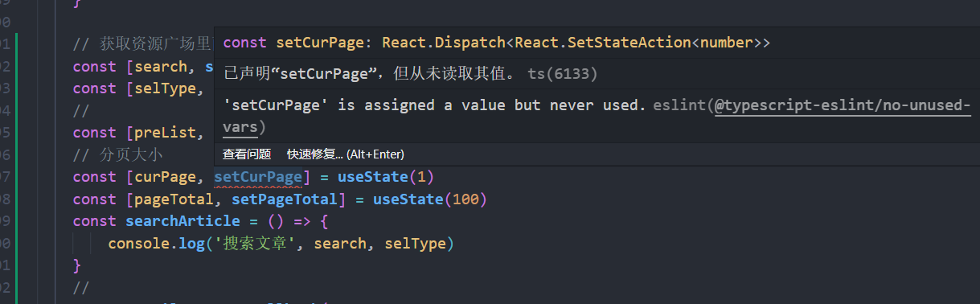Click the search variable in const declaration
The width and height of the screenshot is (980, 304).
point(161,67)
